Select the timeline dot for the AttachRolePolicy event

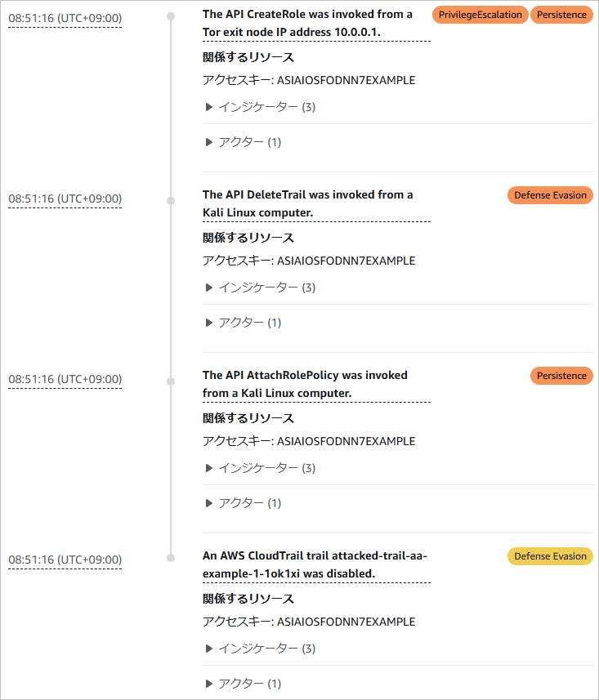[171, 380]
